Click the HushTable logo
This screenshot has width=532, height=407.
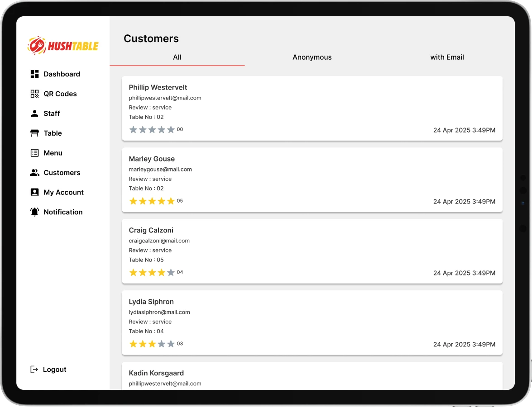point(63,45)
